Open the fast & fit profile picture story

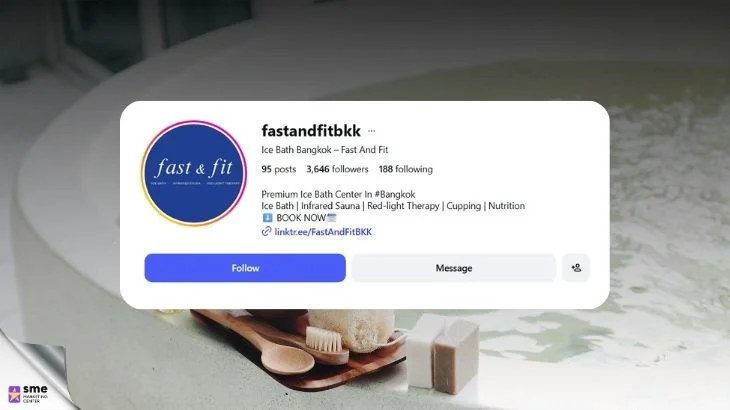click(194, 173)
